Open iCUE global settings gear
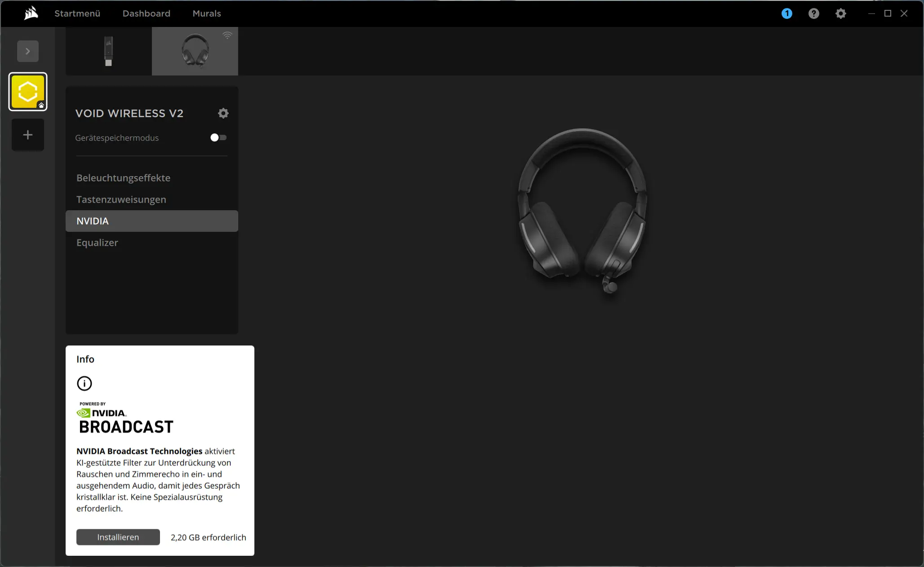 click(840, 13)
